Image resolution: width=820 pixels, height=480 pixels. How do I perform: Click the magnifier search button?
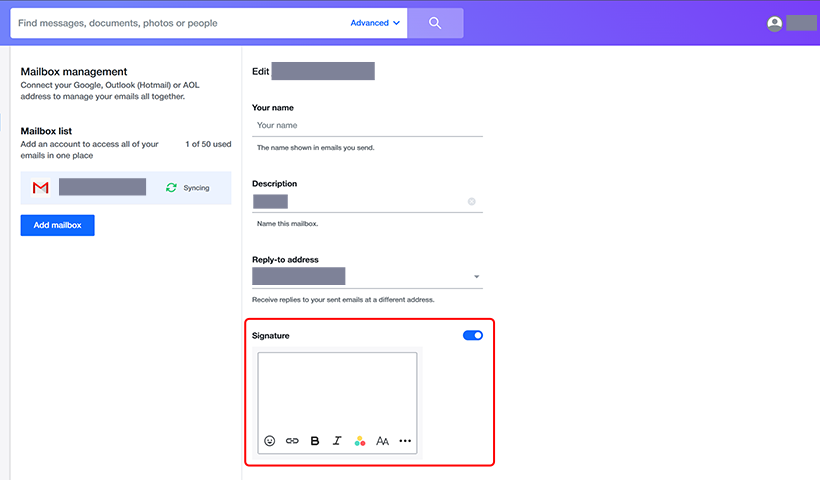[x=435, y=23]
